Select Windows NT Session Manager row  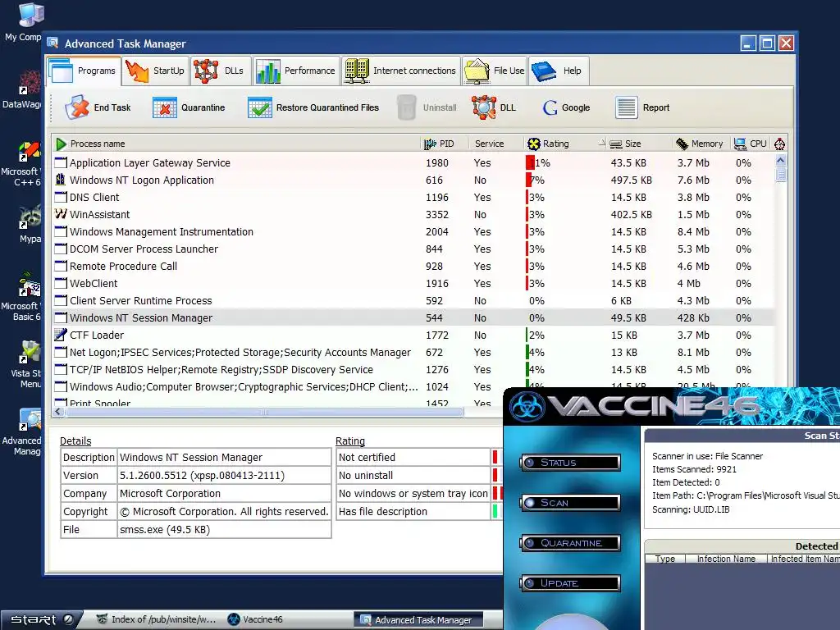[413, 317]
